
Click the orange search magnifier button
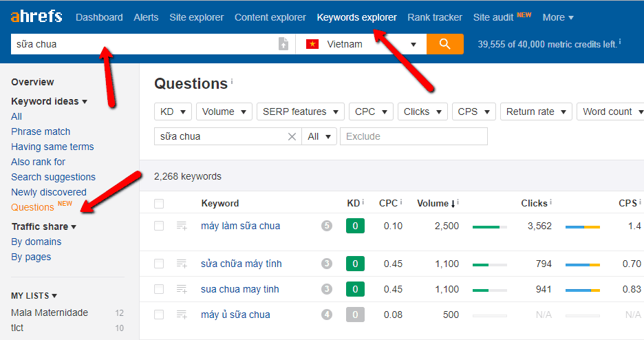pos(444,44)
